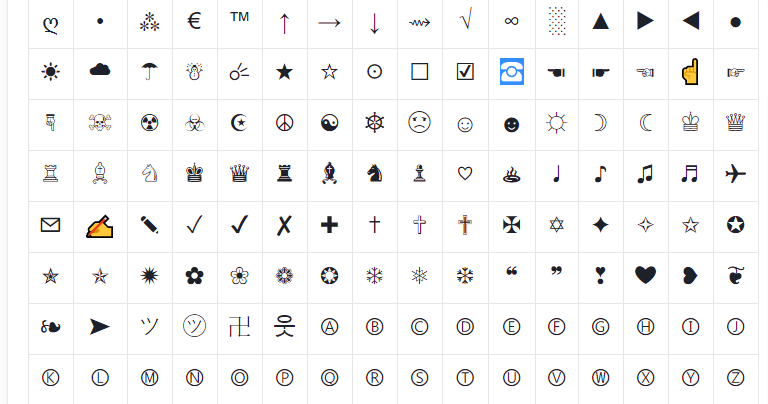Click the black cloud symbol
768x404 pixels.
(100, 71)
